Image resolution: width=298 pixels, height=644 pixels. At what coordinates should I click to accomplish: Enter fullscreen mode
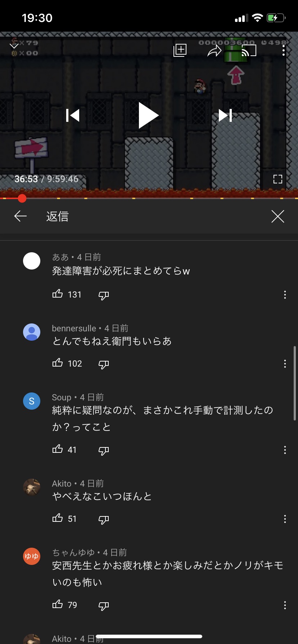[x=278, y=179]
